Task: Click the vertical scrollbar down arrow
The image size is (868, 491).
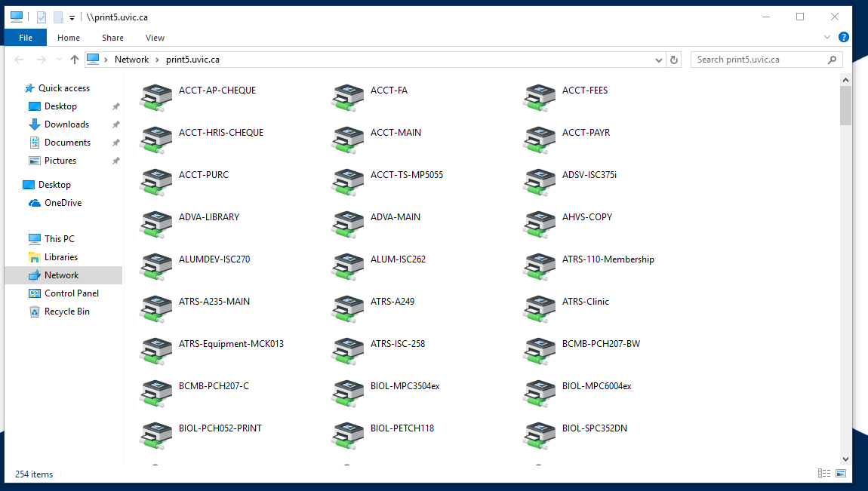Action: [845, 459]
